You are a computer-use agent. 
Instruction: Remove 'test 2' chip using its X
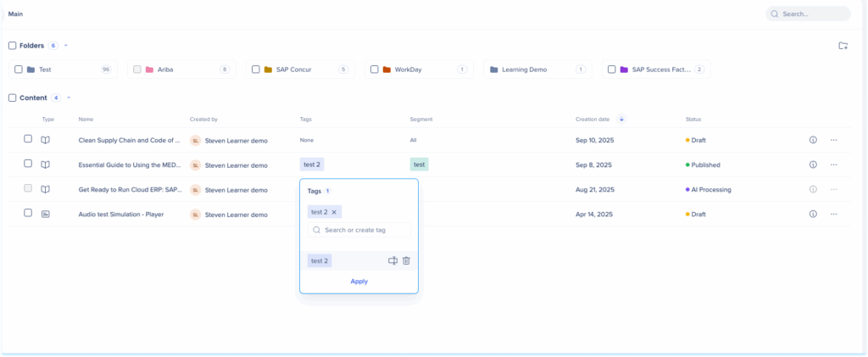coord(334,212)
